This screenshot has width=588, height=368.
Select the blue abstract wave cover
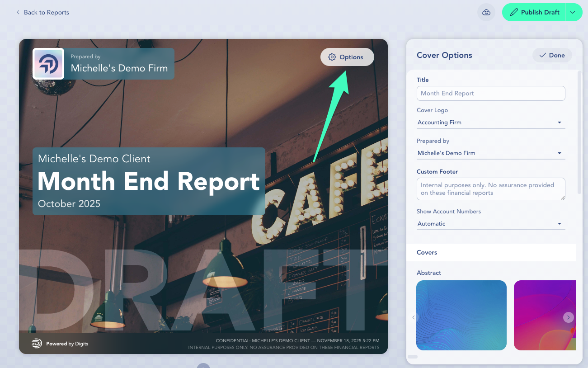click(x=461, y=315)
